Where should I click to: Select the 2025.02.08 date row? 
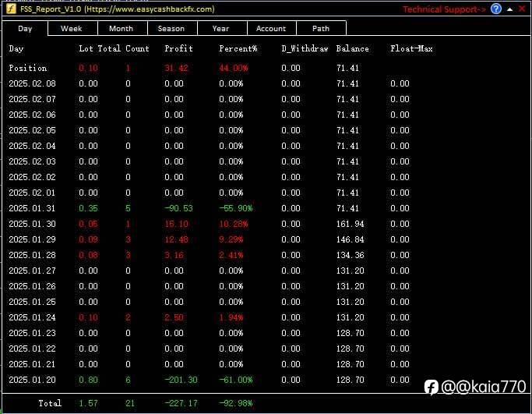click(32, 83)
